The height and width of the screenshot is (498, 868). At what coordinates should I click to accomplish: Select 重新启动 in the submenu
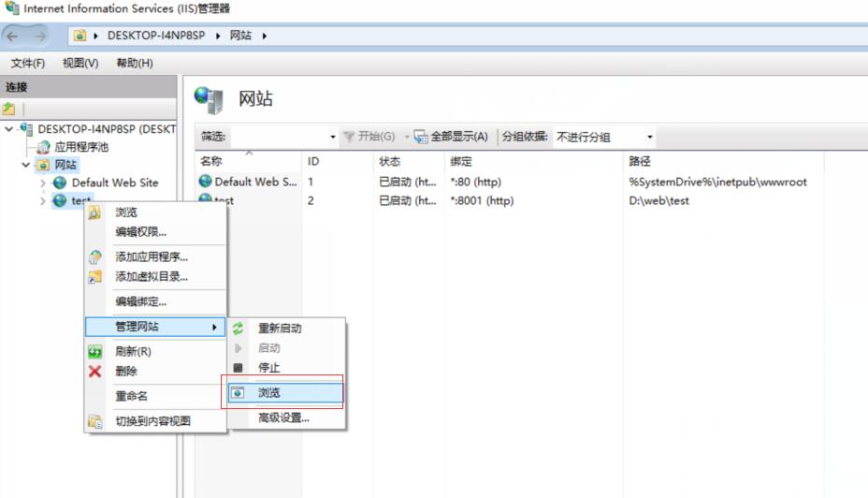pyautogui.click(x=280, y=329)
